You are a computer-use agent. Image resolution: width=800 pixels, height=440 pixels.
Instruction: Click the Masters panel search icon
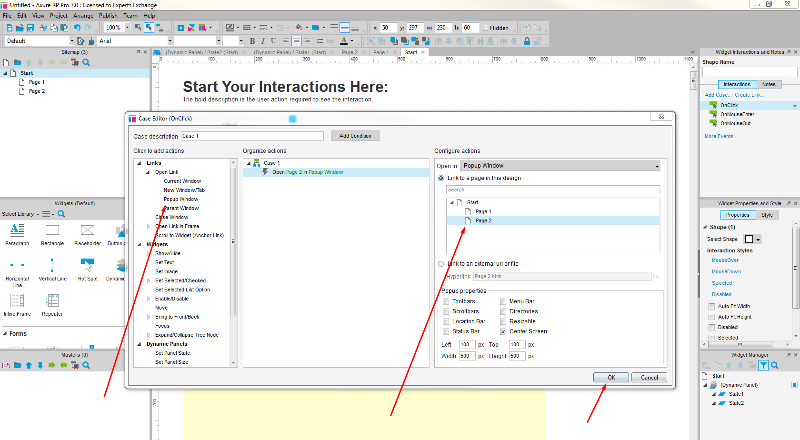click(x=86, y=365)
